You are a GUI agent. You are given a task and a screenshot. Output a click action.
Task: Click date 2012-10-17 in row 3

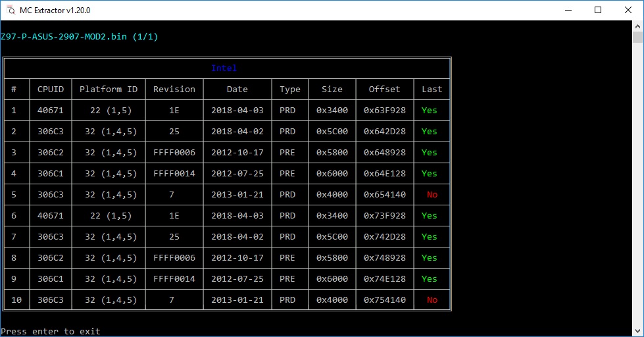point(237,153)
